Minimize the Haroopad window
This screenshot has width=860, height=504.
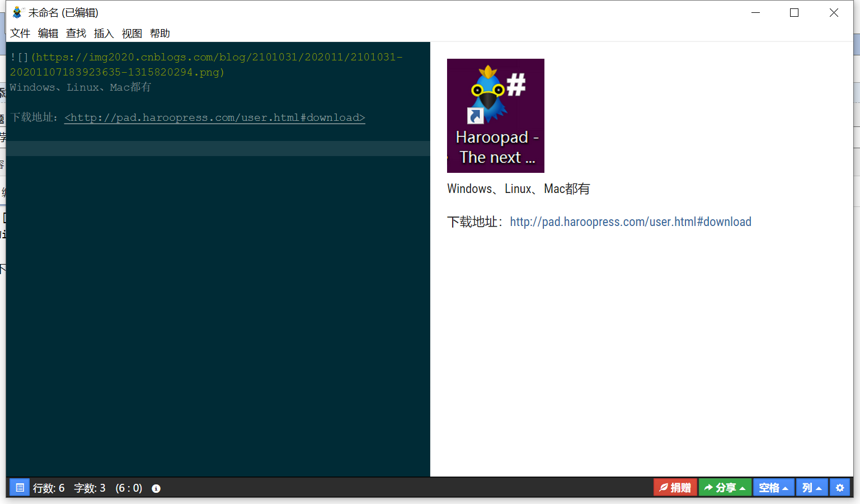[755, 12]
